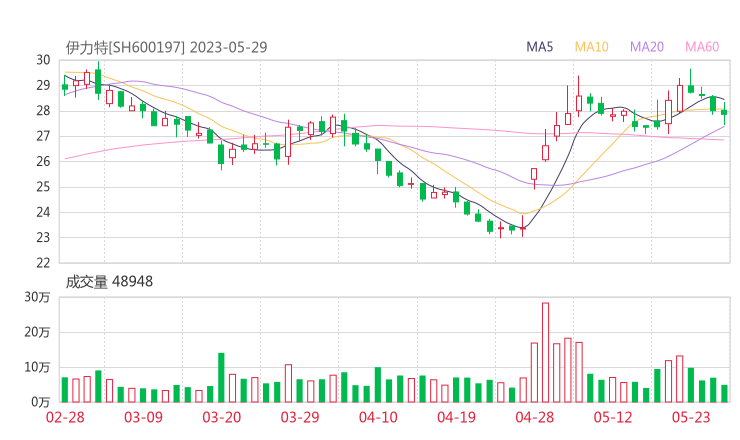Click the price axis value 23

(x=43, y=237)
